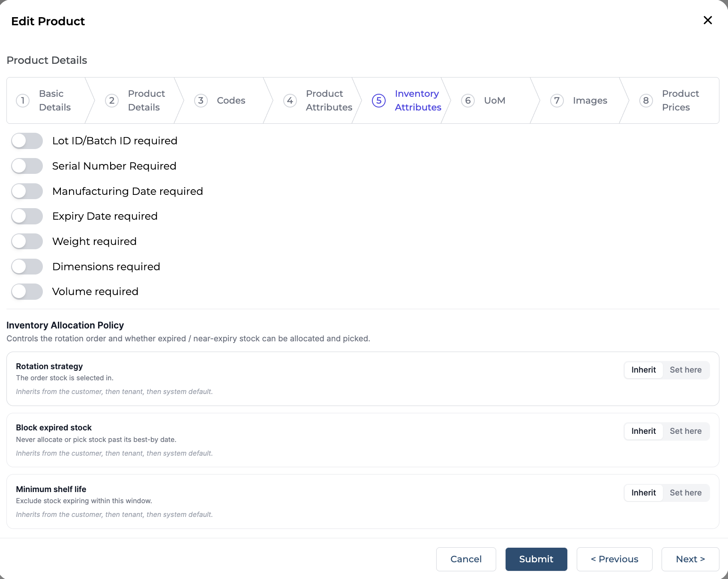728x579 pixels.
Task: Click 'Never allocate or pick stock' description
Action: (96, 440)
